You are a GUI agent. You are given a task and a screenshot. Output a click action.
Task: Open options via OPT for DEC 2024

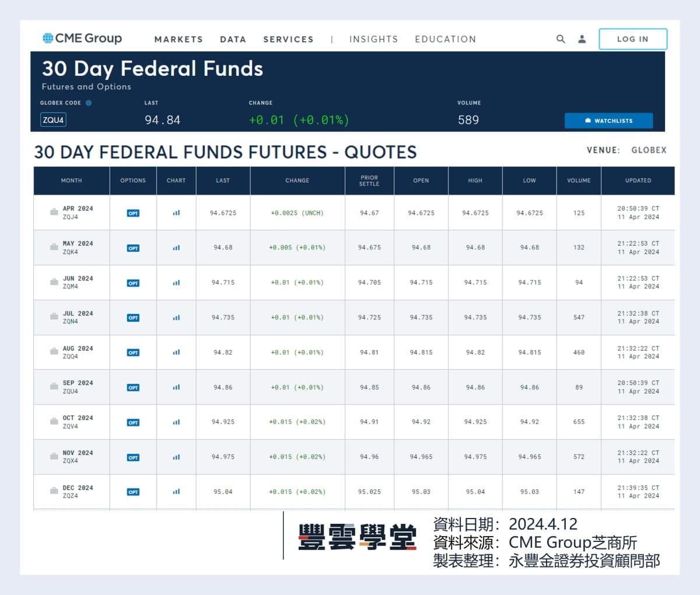coord(133,492)
